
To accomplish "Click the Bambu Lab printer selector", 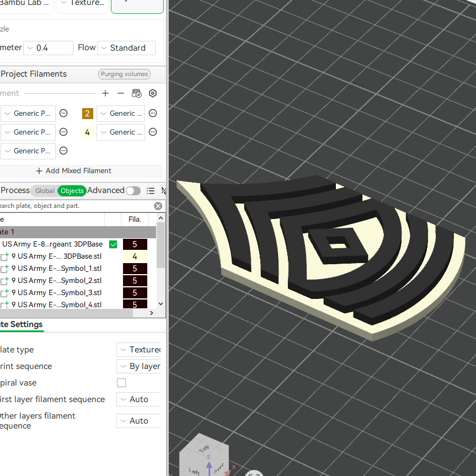I will pos(26,4).
